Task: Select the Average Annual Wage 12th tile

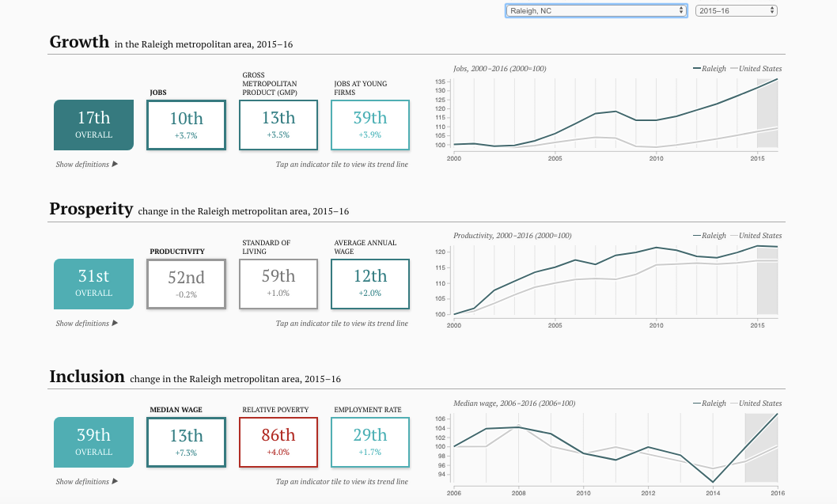Action: coord(370,283)
